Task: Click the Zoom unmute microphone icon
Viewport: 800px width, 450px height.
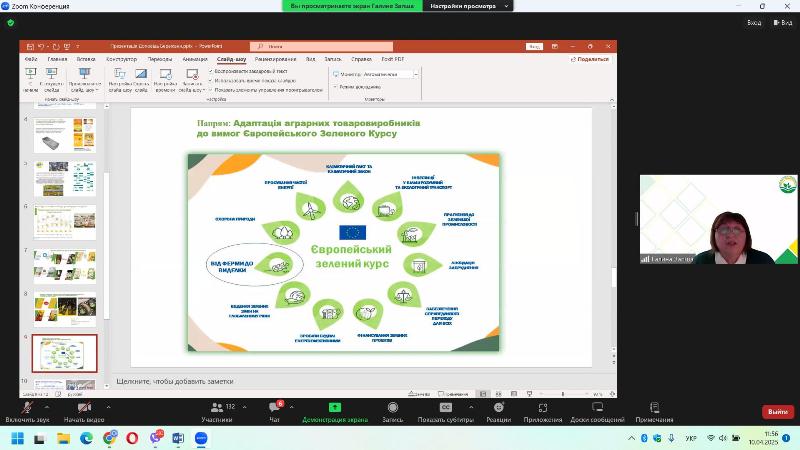Action: [x=28, y=407]
